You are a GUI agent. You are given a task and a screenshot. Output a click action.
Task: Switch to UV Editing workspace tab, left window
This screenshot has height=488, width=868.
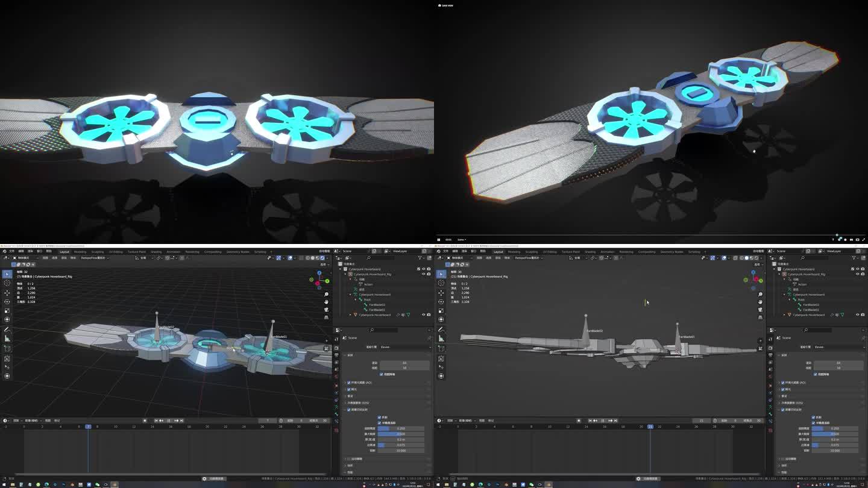point(116,252)
